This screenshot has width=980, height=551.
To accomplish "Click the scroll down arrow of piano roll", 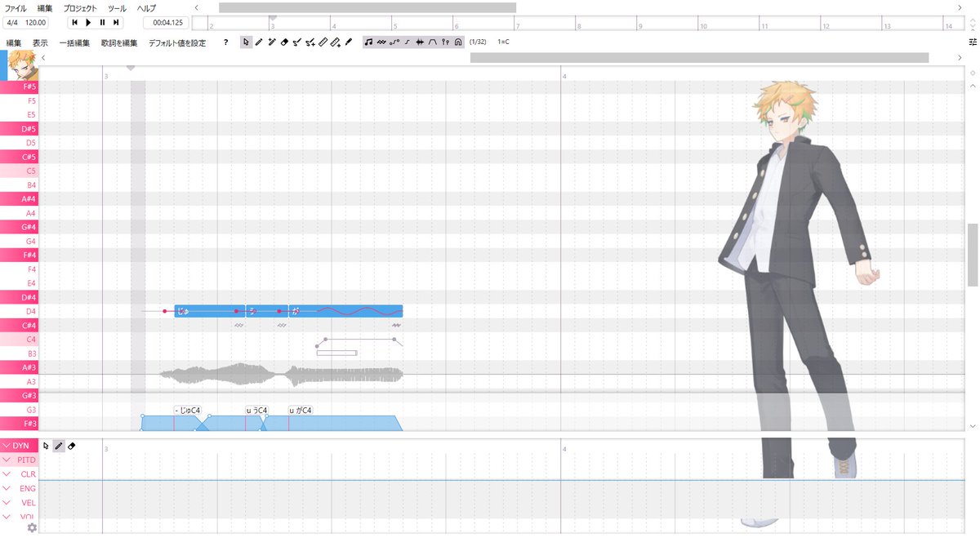I will pyautogui.click(x=973, y=426).
